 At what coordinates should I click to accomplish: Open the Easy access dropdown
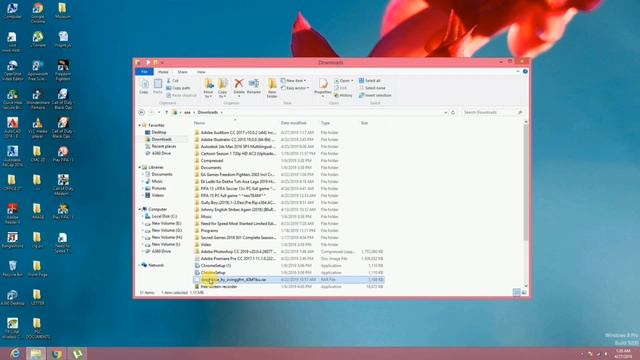295,88
